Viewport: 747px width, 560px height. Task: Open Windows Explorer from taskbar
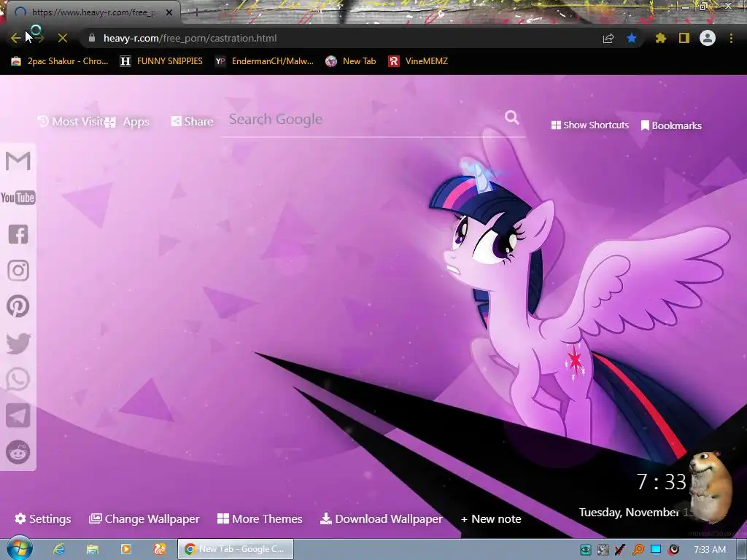(x=93, y=549)
